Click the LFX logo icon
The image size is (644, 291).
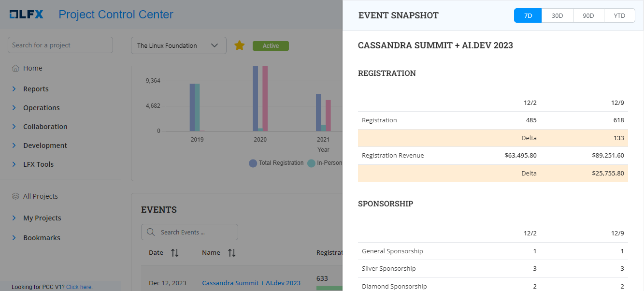click(27, 15)
